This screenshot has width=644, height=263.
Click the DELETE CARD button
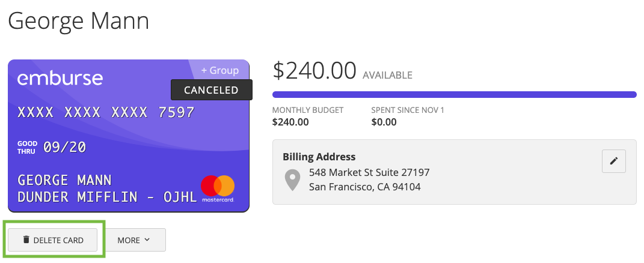(52, 240)
